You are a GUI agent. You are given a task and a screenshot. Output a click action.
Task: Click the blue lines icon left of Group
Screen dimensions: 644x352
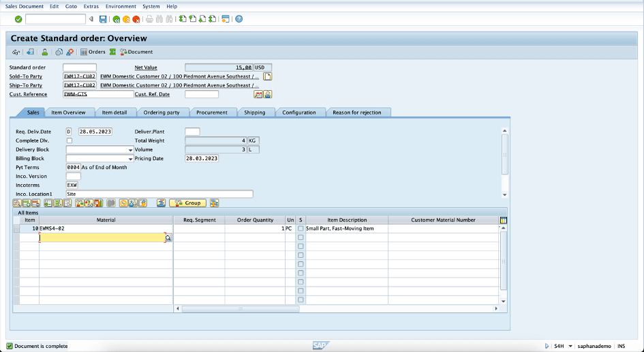161,203
